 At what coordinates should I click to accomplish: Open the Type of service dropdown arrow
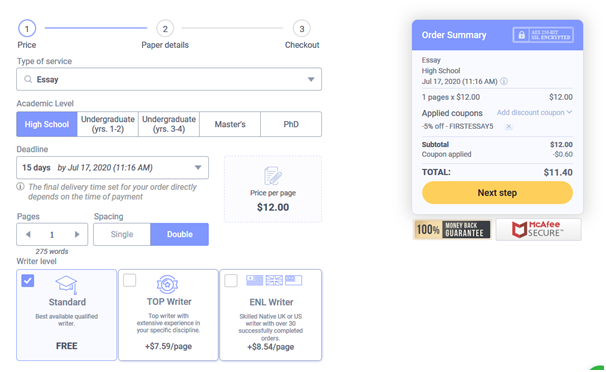[x=311, y=80]
